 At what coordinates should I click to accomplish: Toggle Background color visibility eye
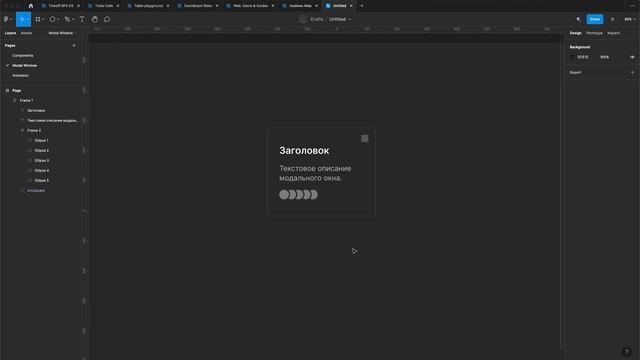tap(632, 57)
